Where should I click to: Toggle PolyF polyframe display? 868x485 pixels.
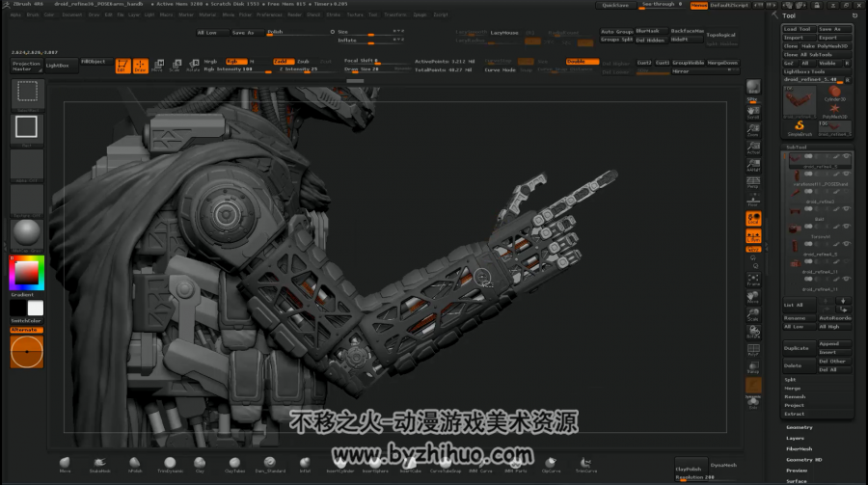[753, 349]
